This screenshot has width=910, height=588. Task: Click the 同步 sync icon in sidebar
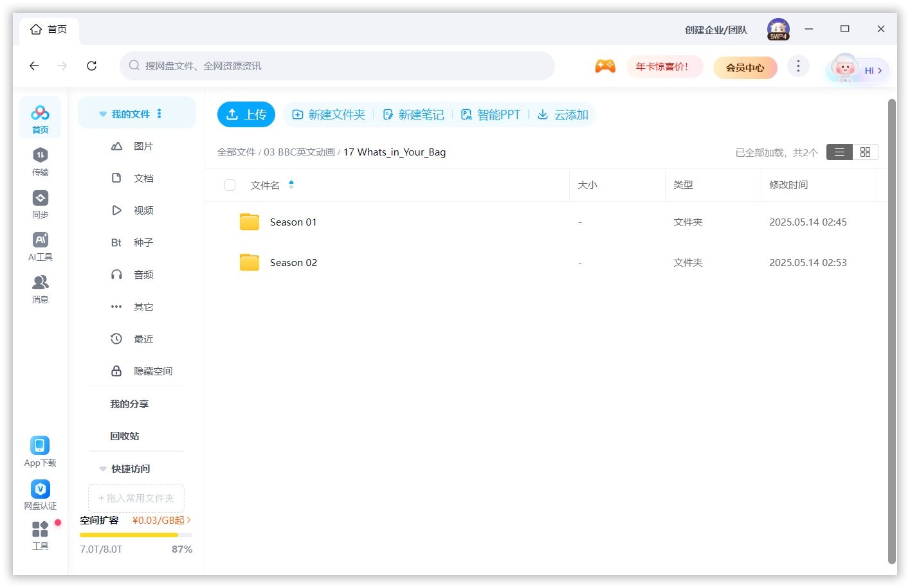pyautogui.click(x=40, y=198)
